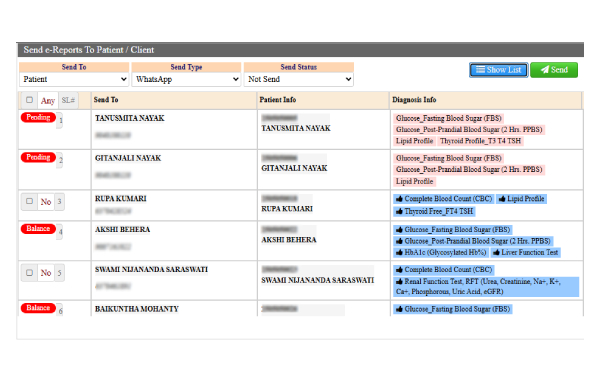This screenshot has width=600, height=381.
Task: Click serial number 5 in SWAMI NIJANANDA row
Action: 59,273
